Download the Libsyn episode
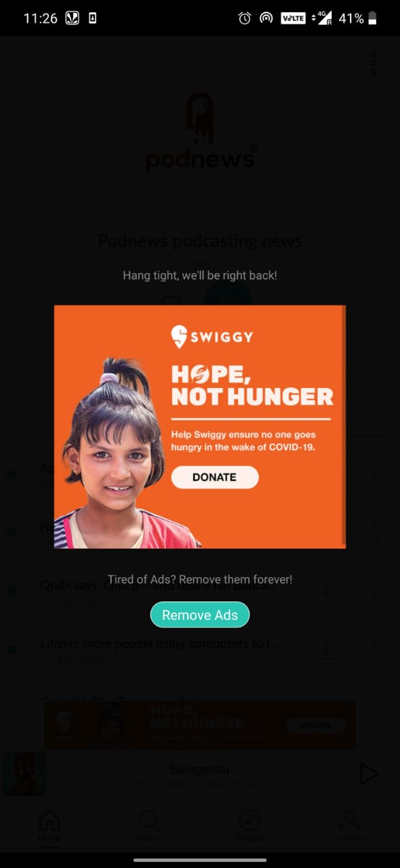 (x=327, y=649)
